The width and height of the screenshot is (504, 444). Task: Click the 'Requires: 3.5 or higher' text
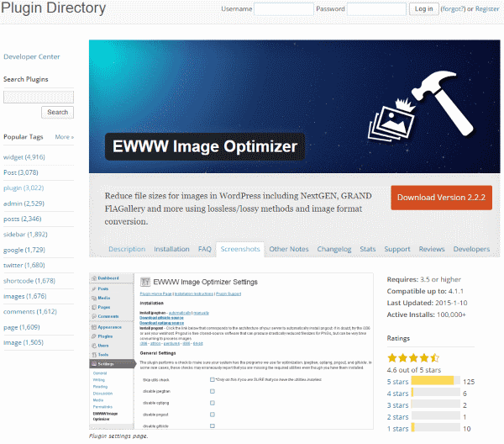424,279
